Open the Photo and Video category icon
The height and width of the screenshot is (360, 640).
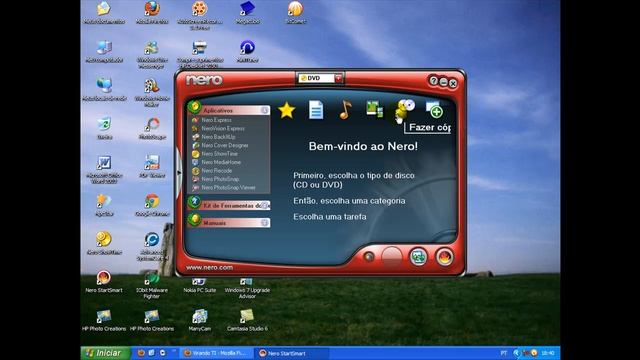pos(375,109)
